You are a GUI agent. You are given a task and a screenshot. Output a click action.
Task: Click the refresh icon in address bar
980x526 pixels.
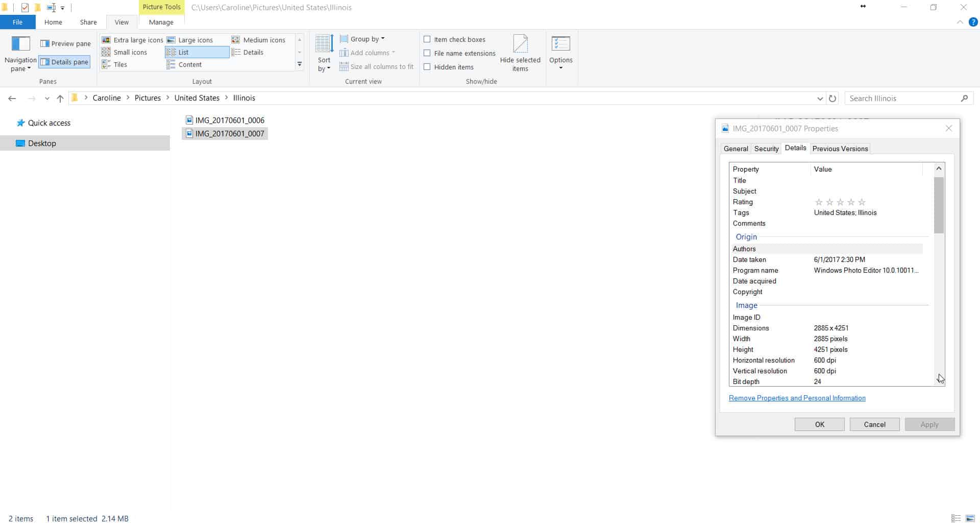point(832,99)
